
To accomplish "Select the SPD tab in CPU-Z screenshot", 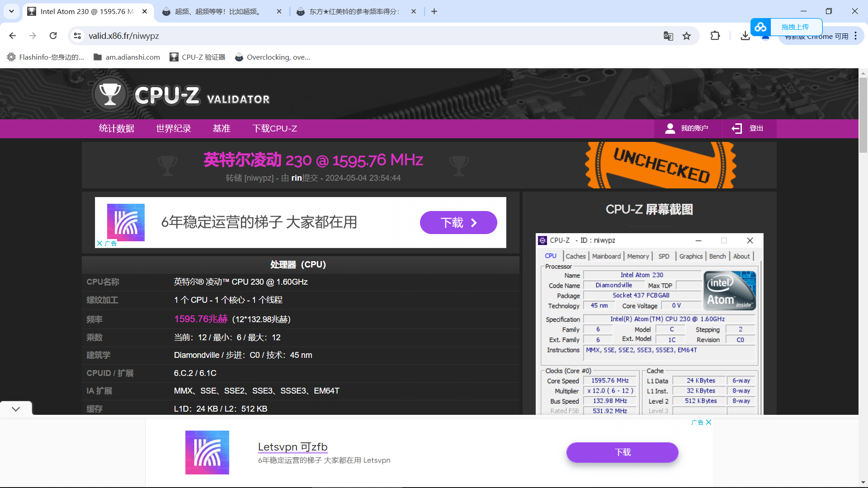I will pyautogui.click(x=664, y=256).
